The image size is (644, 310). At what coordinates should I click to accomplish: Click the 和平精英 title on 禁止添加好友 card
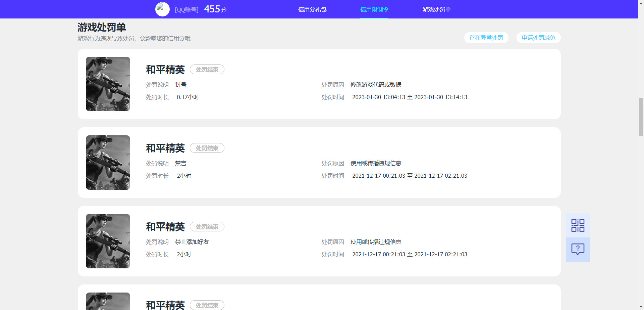[x=165, y=227]
